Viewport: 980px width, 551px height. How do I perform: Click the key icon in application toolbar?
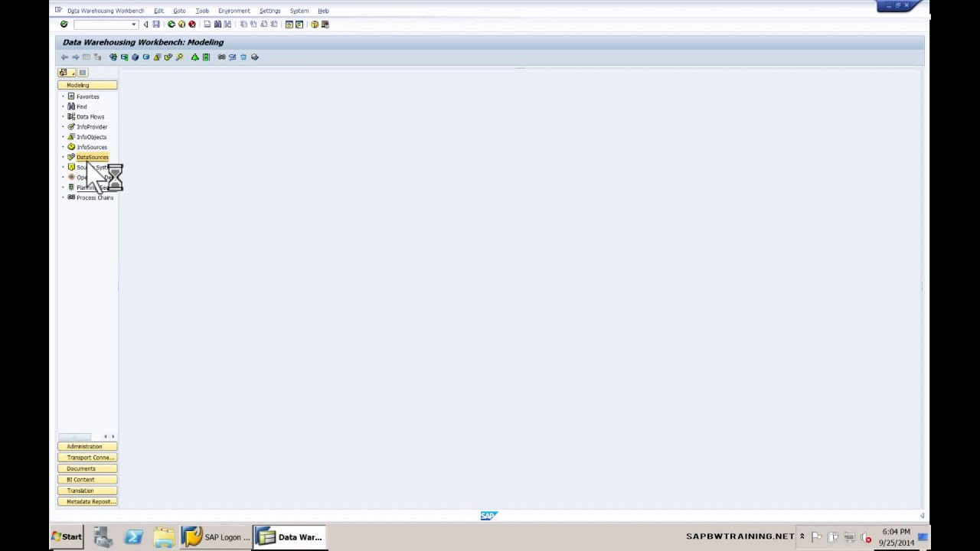click(x=179, y=57)
